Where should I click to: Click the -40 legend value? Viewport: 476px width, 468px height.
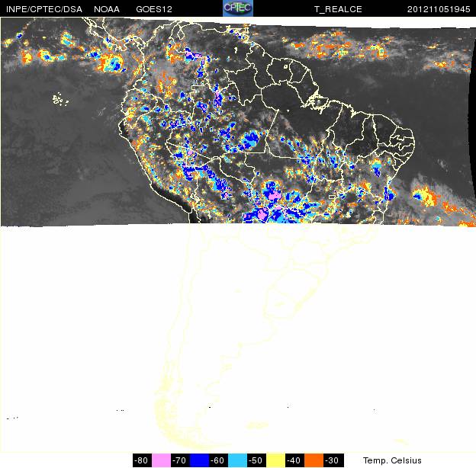pos(294,460)
